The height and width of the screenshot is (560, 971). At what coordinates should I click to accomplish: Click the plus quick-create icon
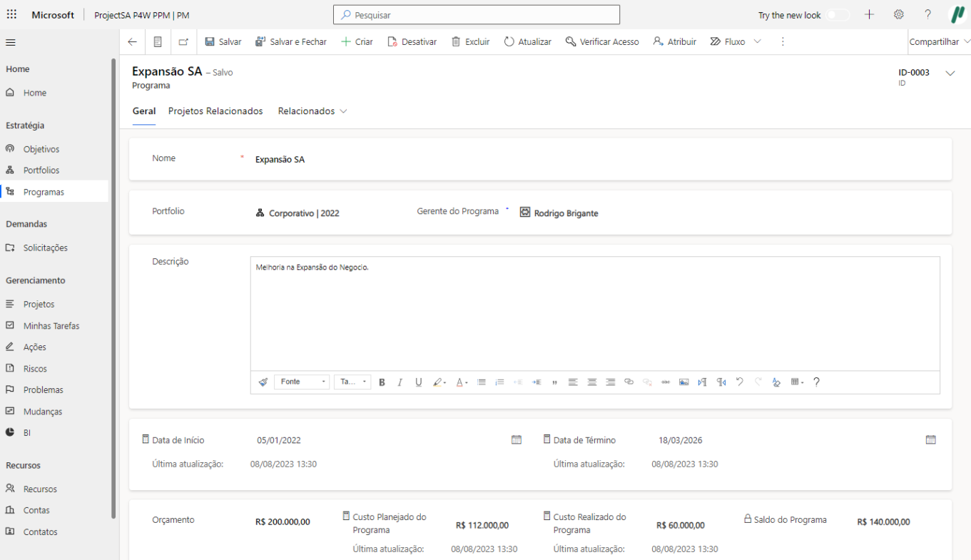(x=869, y=14)
